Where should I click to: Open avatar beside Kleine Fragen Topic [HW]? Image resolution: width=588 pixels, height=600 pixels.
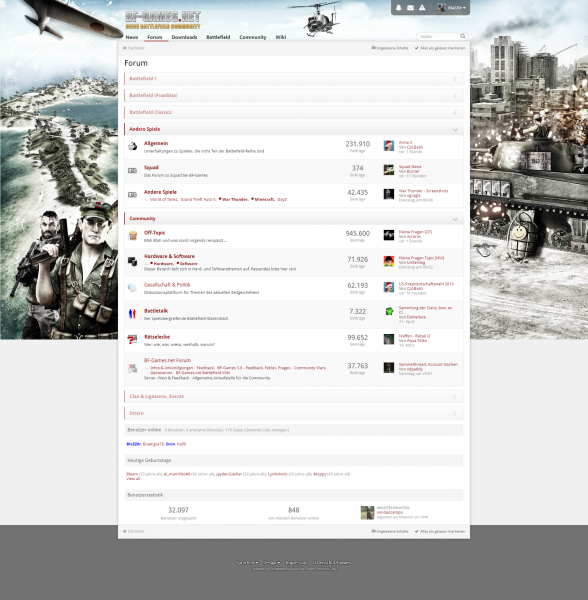[x=389, y=261]
